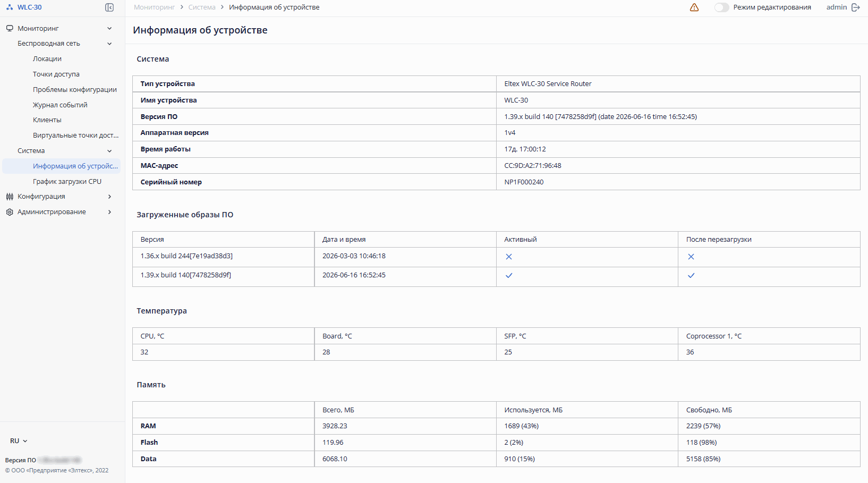The width and height of the screenshot is (868, 483).
Task: Click the Monitoring monitor icon in the sidebar
Action: pos(10,28)
